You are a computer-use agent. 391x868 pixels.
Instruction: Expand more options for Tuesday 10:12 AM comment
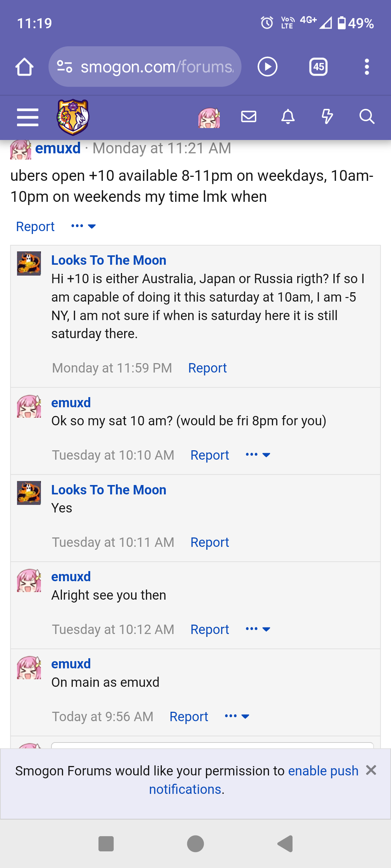[258, 629]
